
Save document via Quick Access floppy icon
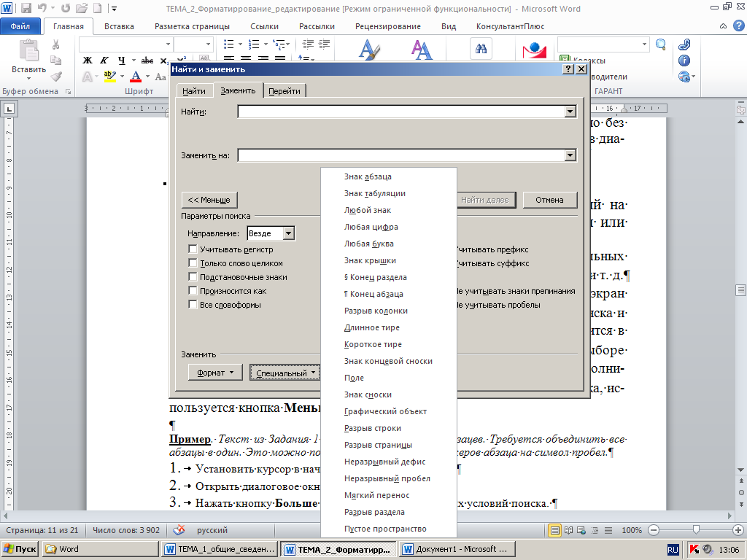26,8
